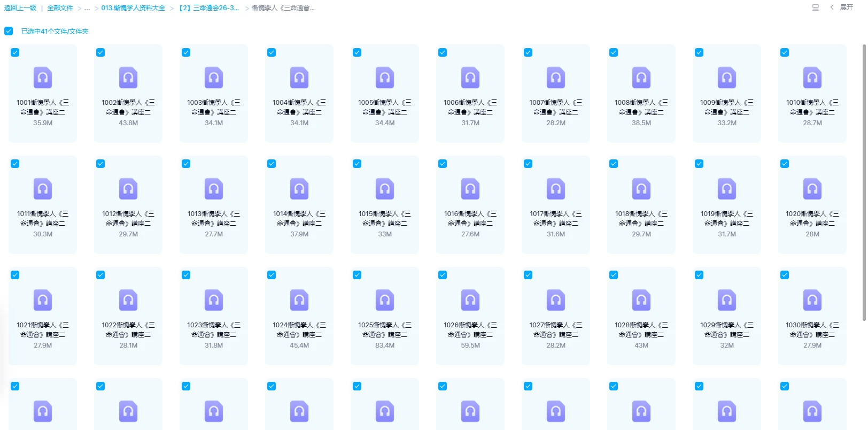
Task: Open audio file icon for 1016
Action: pyautogui.click(x=470, y=189)
